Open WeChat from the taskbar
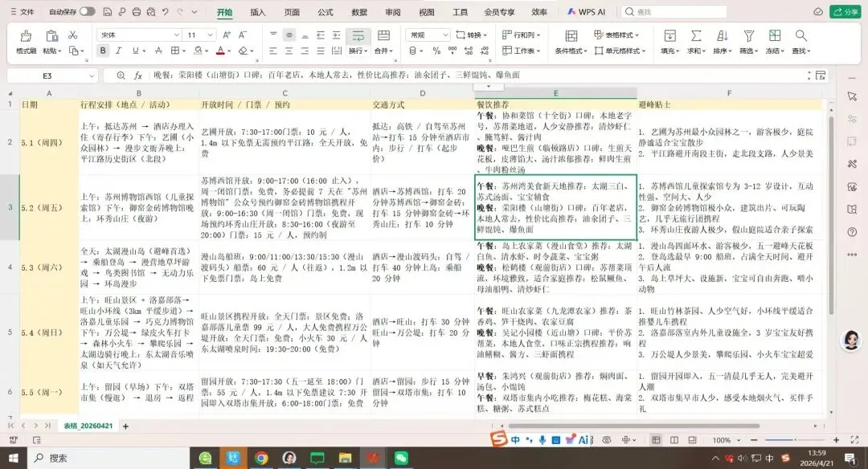 (x=401, y=458)
